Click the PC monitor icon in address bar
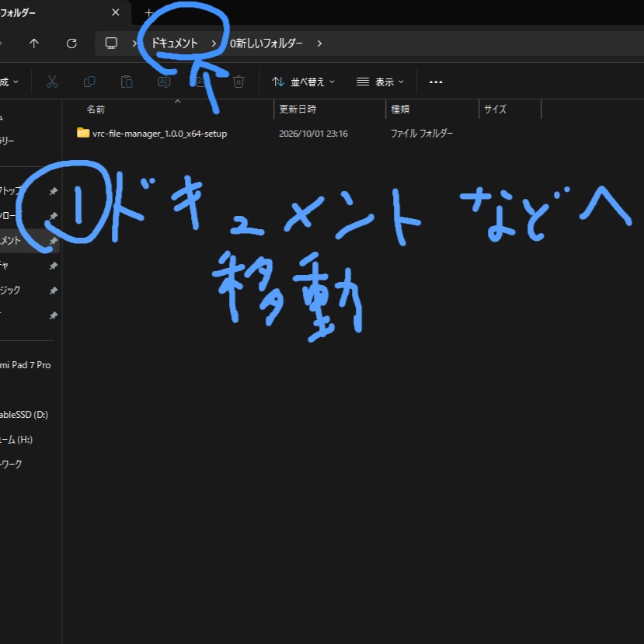The image size is (644, 644). pyautogui.click(x=111, y=44)
